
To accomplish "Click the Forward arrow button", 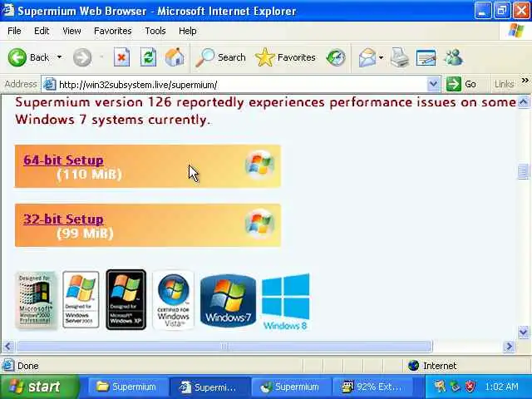I will coord(82,57).
